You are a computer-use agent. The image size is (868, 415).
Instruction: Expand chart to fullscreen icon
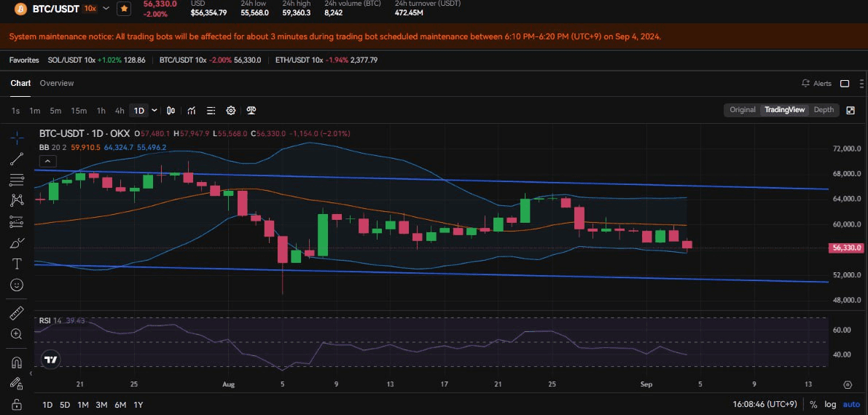(851, 110)
